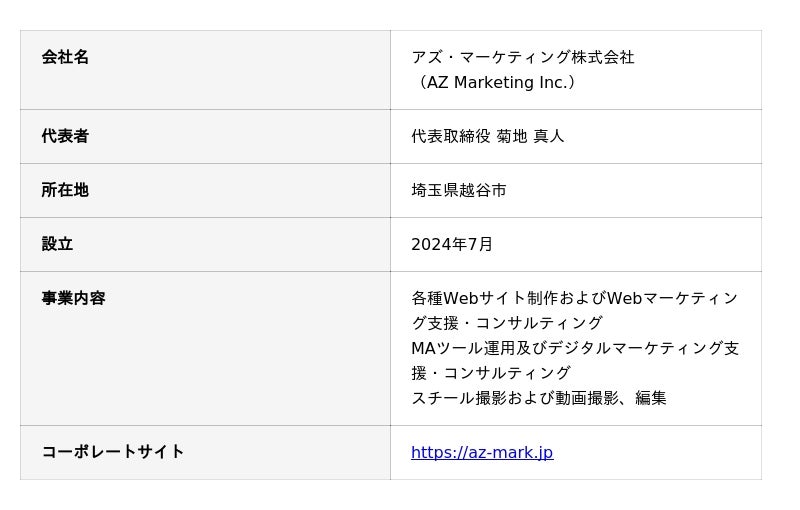Click the 事業内容 header cell

click(205, 348)
